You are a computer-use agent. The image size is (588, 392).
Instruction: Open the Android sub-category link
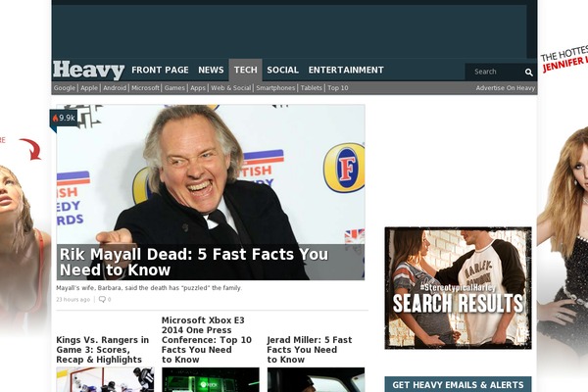[x=115, y=88]
